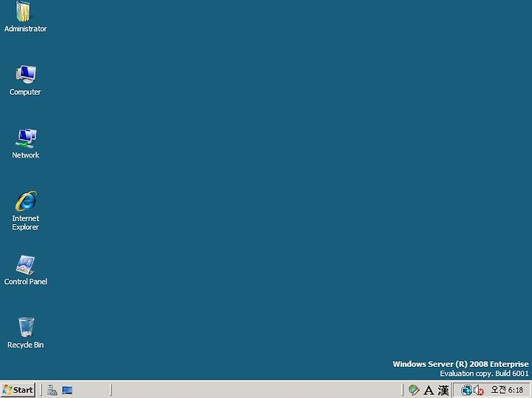The image size is (532, 398).
Task: Click the Show Desktop quick launch icon
Action: [x=67, y=390]
